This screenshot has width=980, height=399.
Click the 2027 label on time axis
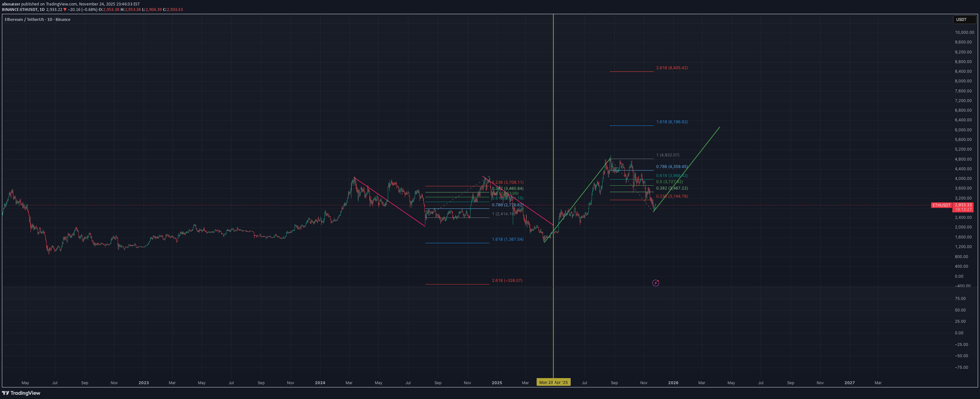tap(849, 383)
